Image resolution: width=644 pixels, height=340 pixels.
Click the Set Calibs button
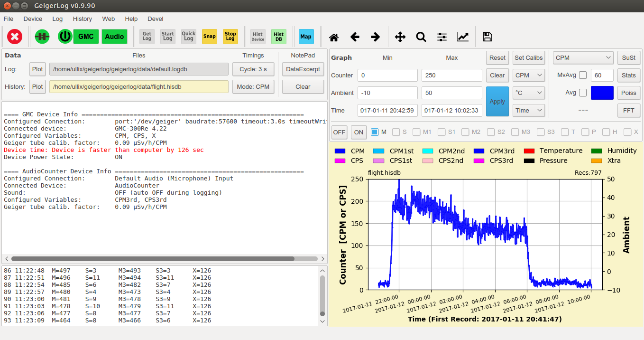[x=528, y=57]
